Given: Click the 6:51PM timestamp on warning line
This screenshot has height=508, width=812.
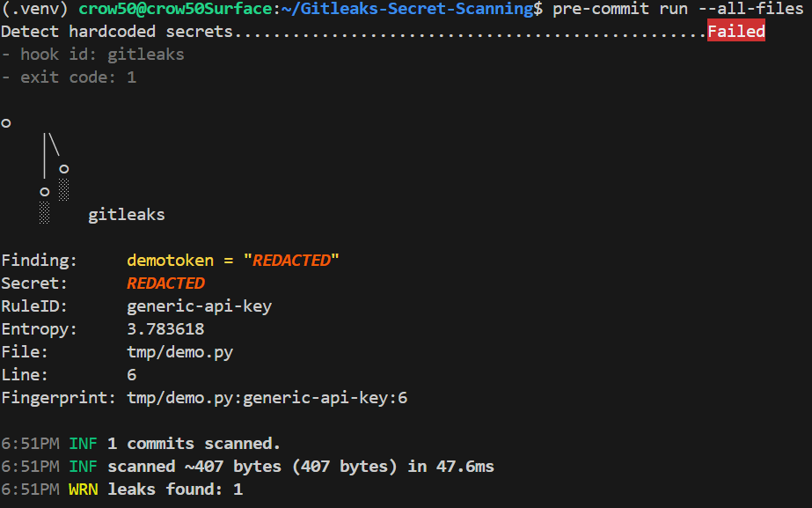Looking at the screenshot, I should click(31, 489).
